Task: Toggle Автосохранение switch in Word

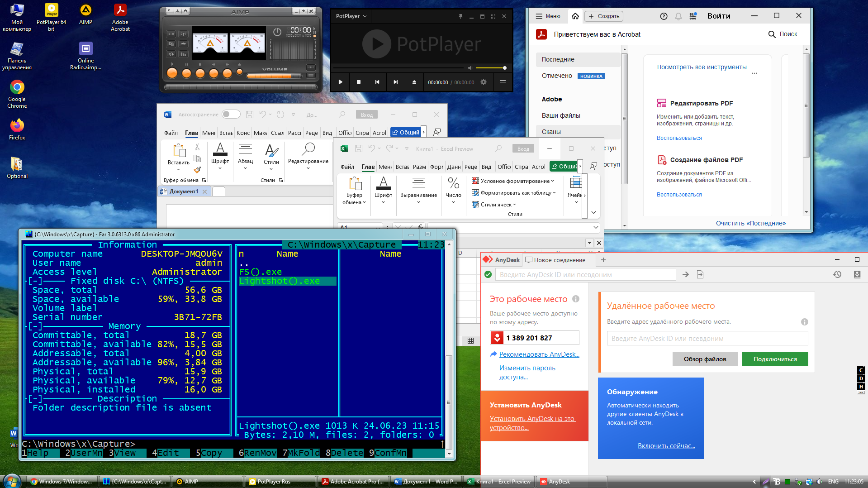Action: (x=231, y=115)
